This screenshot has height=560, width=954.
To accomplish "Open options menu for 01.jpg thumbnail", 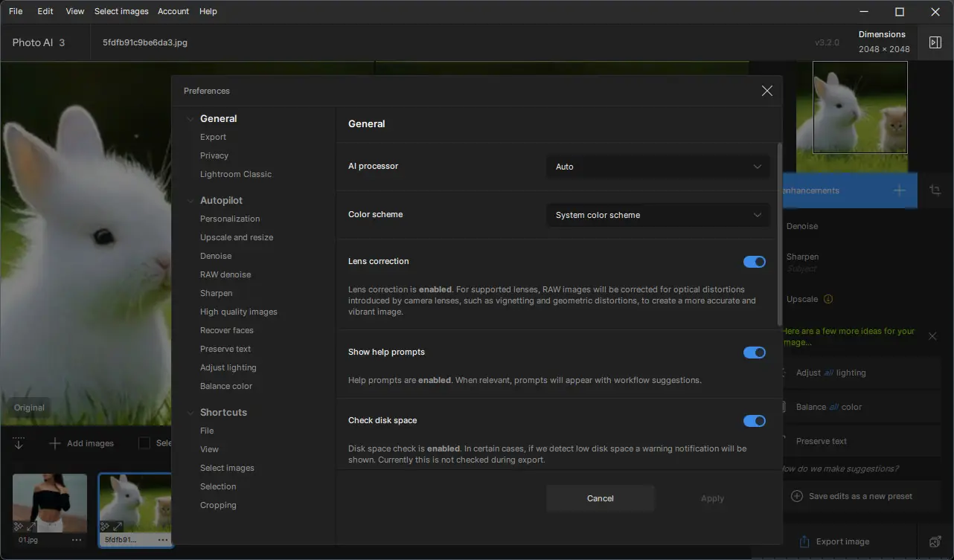I will click(x=77, y=540).
